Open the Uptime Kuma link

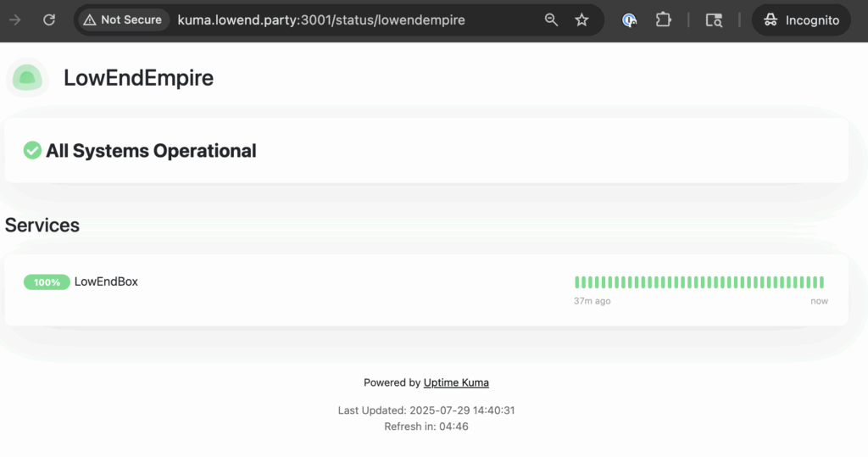[x=456, y=382]
